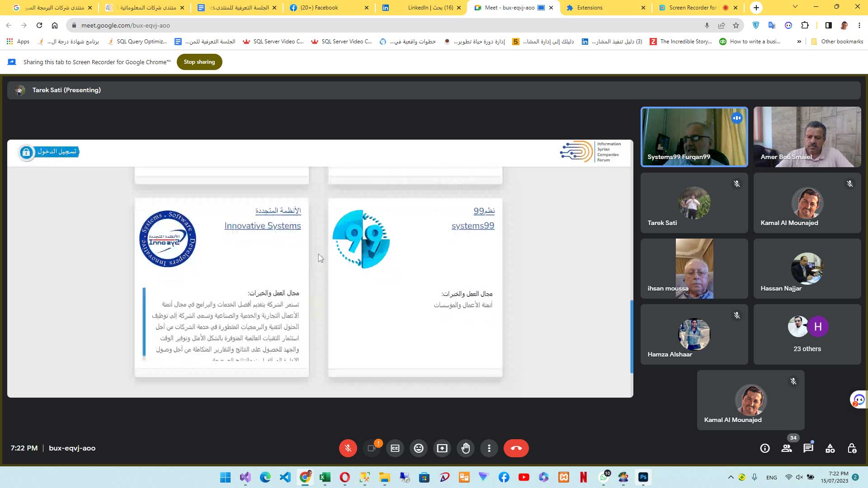The width and height of the screenshot is (868, 488).
Task: Open chat with everyone icon
Action: coord(808,448)
